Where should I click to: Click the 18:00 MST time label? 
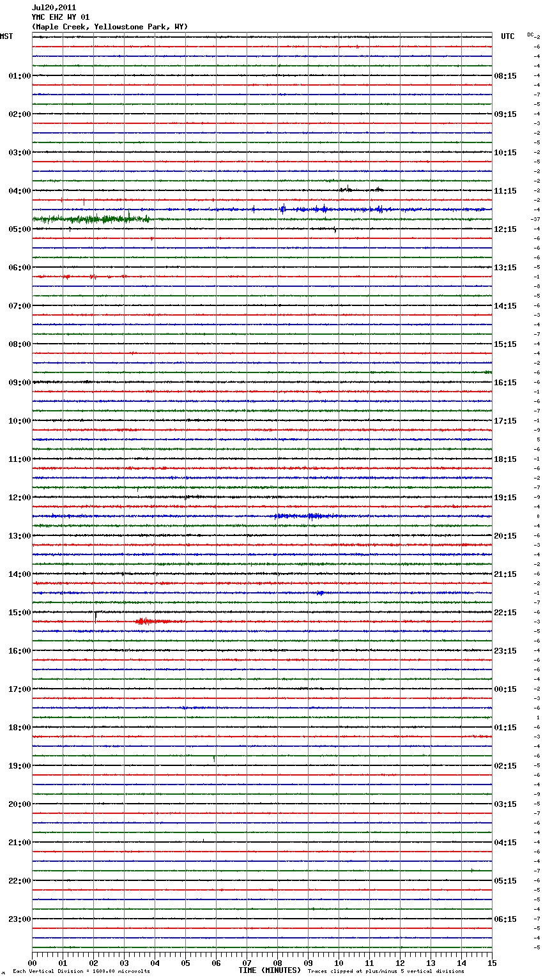(20, 728)
